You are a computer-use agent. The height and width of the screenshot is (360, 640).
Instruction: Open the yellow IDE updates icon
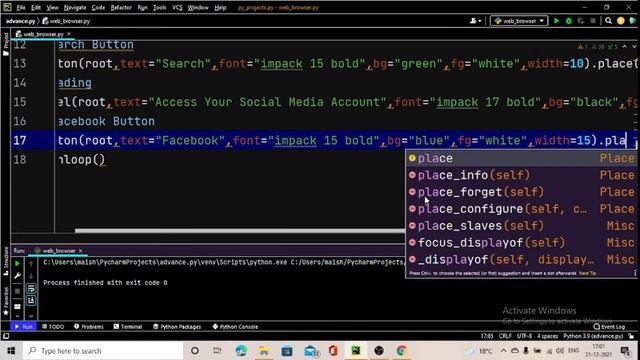click(x=621, y=21)
